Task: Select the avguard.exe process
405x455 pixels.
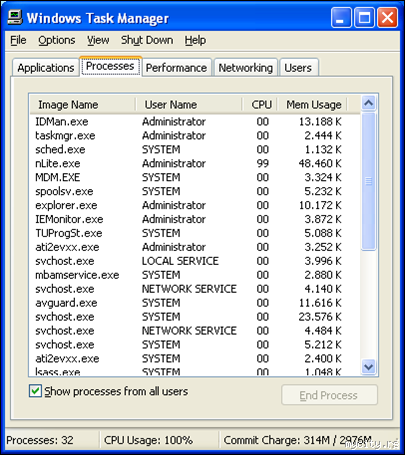Action: click(x=195, y=303)
